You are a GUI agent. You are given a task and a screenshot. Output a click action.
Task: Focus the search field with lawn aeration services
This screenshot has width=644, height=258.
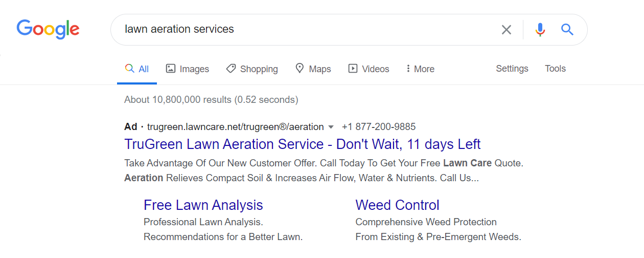307,30
